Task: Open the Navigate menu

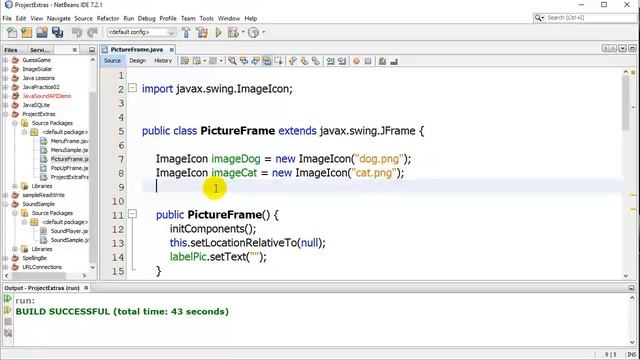Action: [58, 18]
